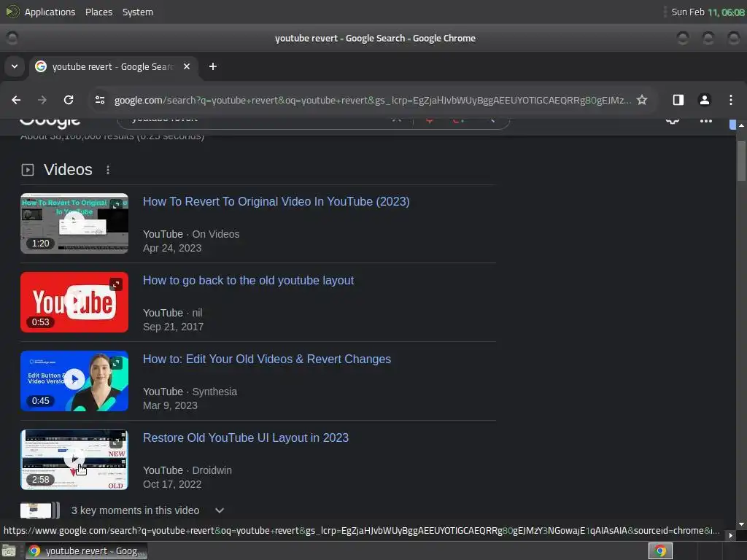This screenshot has height=560, width=747.
Task: Close the youtube revert Google Search tab
Action: (187, 66)
